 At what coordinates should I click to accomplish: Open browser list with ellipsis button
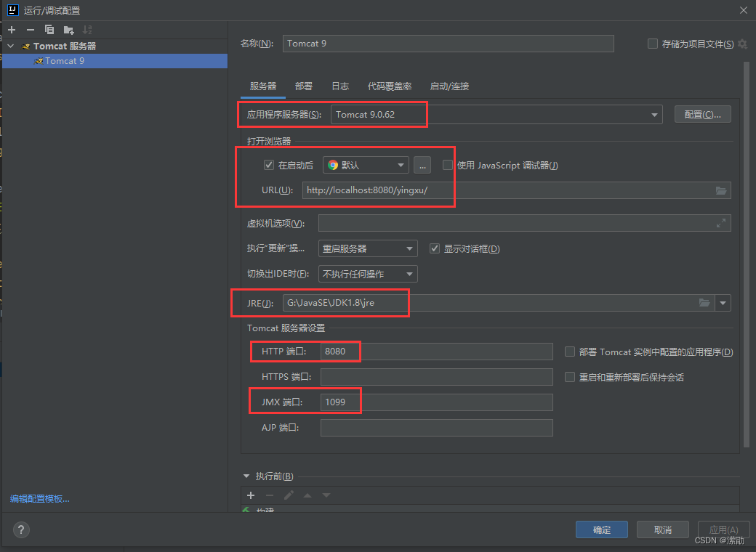pyautogui.click(x=422, y=165)
